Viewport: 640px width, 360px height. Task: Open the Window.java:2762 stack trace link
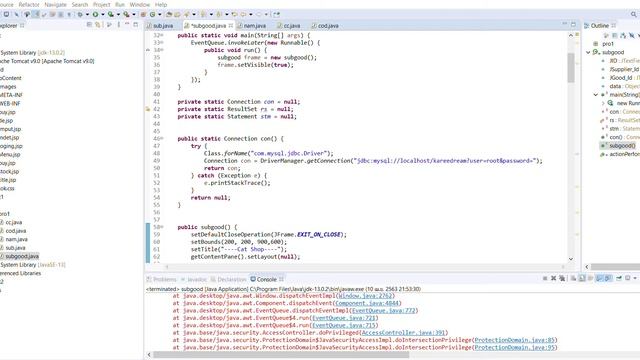pos(365,296)
